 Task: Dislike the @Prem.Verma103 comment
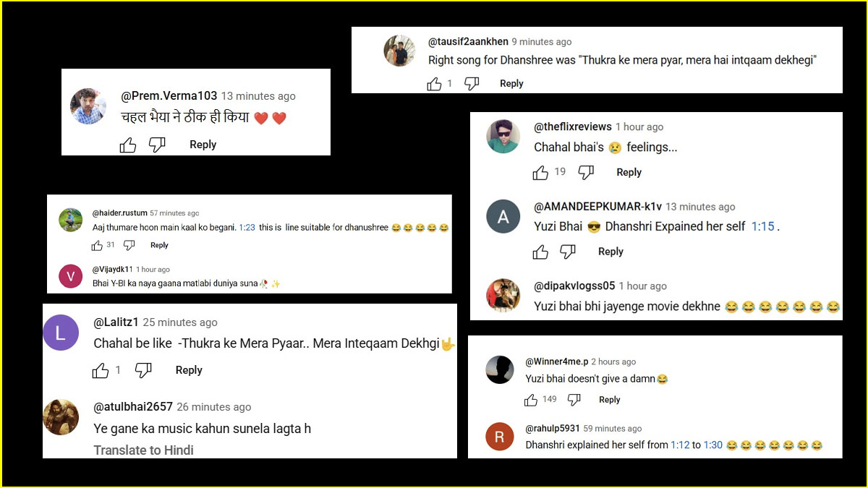(157, 145)
